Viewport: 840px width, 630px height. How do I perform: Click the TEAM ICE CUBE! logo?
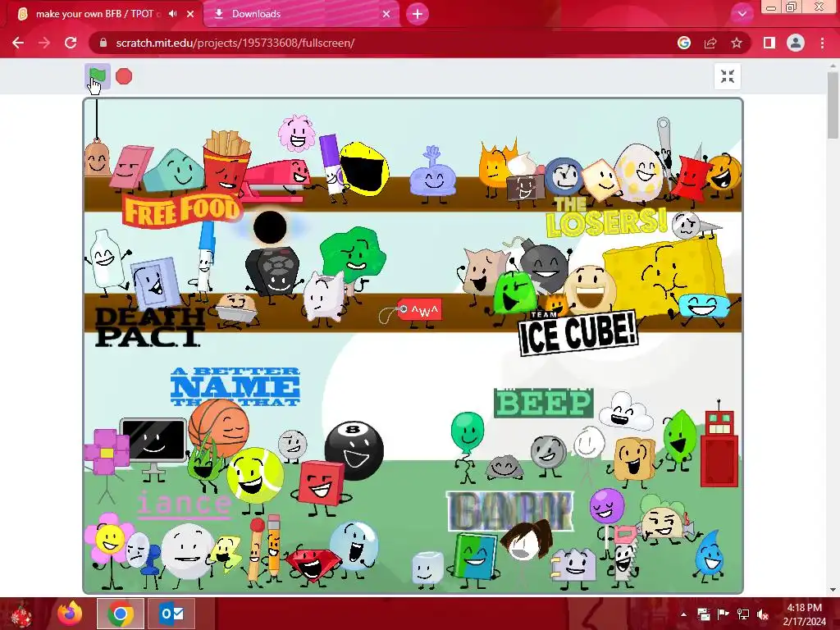click(578, 333)
